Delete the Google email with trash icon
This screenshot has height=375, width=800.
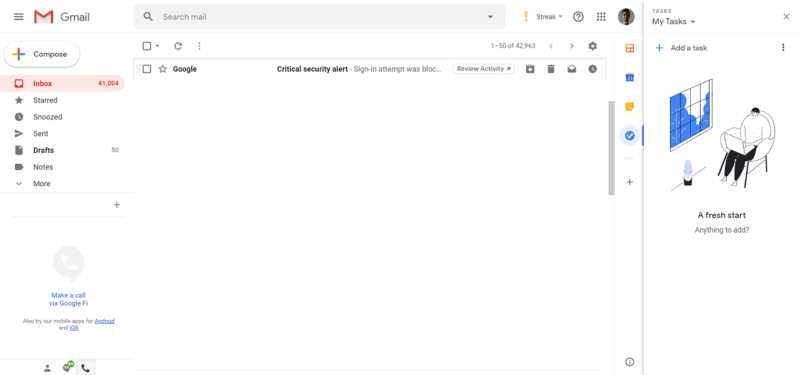[551, 69]
